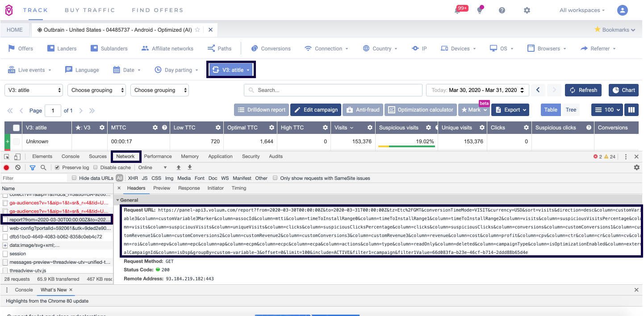
Task: Switch to the Console tab in DevTools
Action: (71, 157)
